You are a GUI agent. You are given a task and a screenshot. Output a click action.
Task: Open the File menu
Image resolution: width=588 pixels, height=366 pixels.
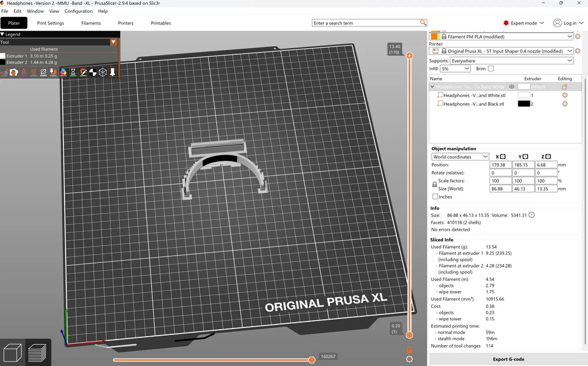click(5, 11)
